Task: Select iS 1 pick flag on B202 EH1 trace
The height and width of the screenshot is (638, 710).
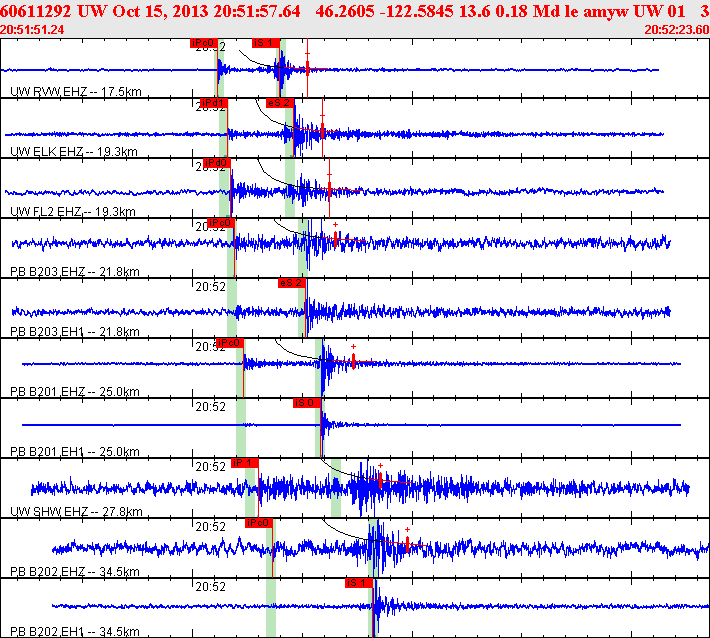Action: click(x=358, y=583)
